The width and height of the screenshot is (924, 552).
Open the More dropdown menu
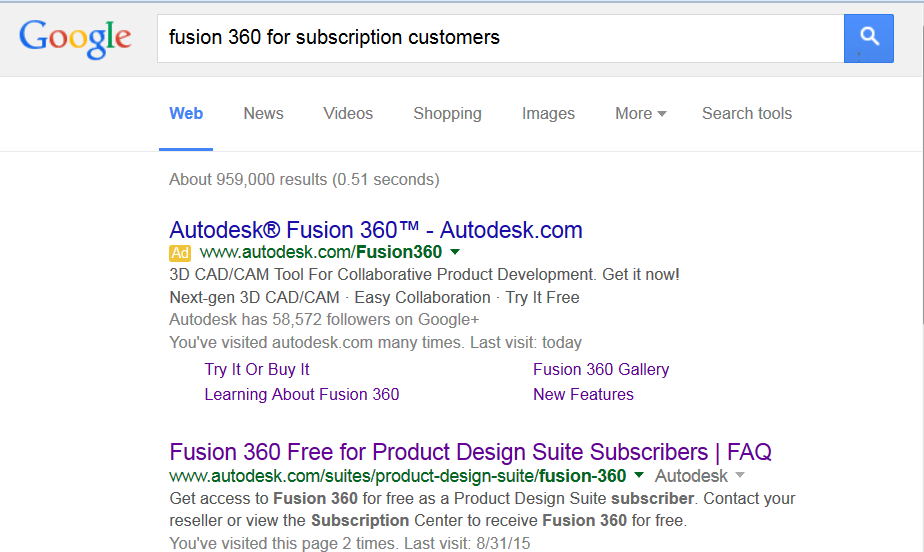pos(641,113)
